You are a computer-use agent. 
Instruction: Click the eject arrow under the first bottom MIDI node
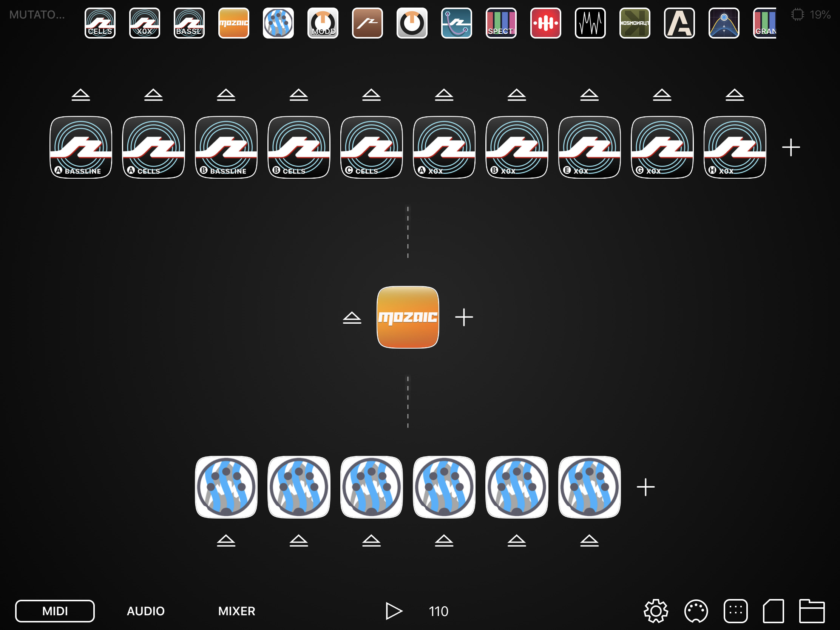coord(226,540)
